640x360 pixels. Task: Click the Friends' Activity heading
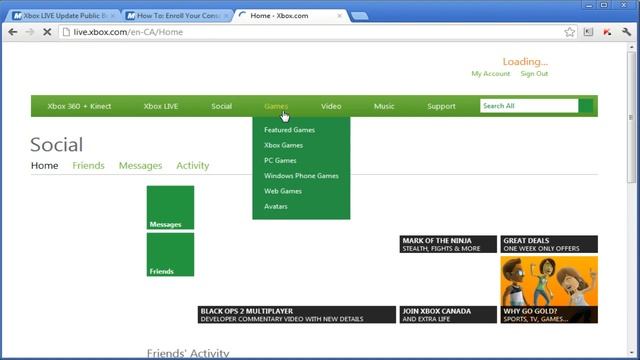(188, 353)
